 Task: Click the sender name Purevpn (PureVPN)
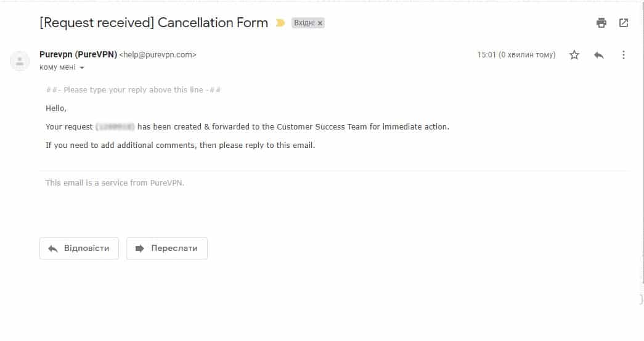point(78,54)
